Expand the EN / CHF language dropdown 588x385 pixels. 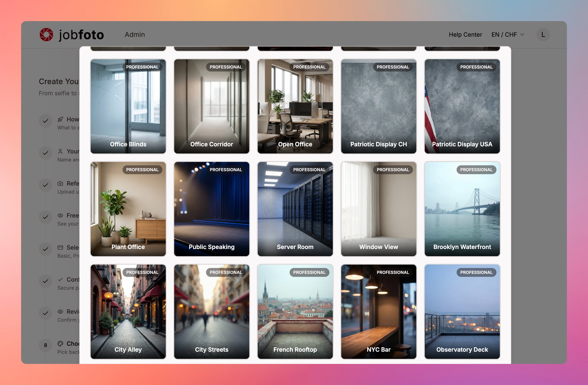[x=508, y=35]
